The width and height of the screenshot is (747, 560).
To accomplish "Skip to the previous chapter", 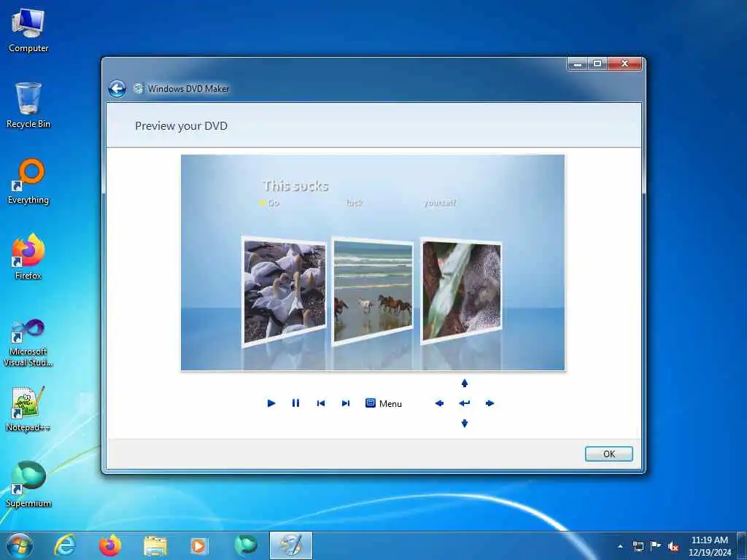I will click(x=321, y=403).
